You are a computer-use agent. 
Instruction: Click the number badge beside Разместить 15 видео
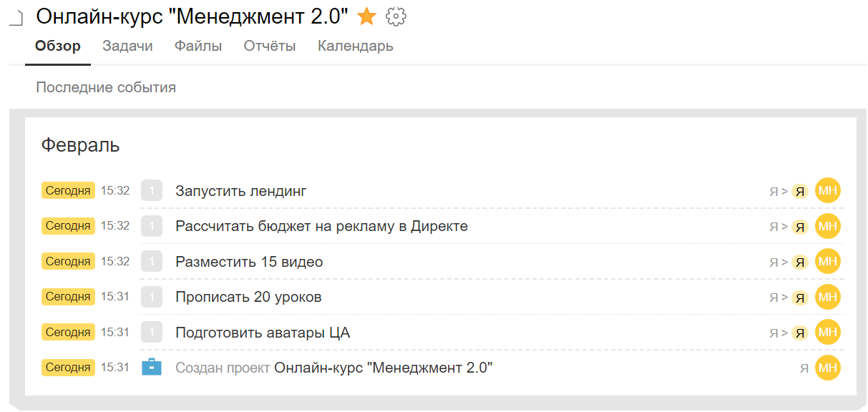pyautogui.click(x=152, y=261)
